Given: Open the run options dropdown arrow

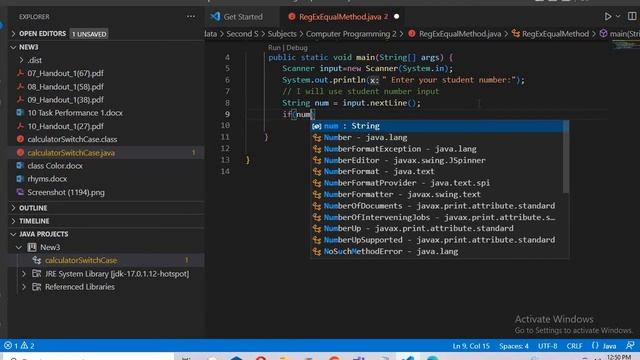Looking at the screenshot, I should tap(618, 16).
